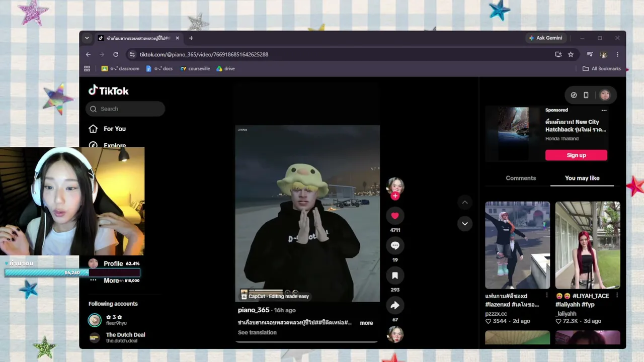Viewport: 644px width, 362px height.
Task: Expand the video caption with "more"
Action: [x=366, y=323]
